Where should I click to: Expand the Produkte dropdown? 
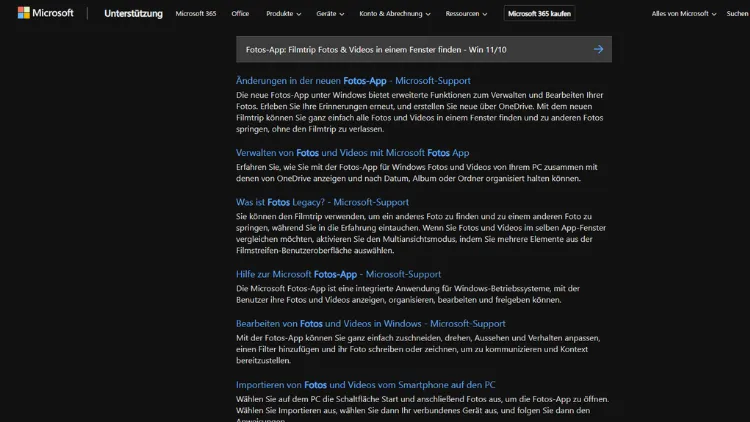coord(284,13)
